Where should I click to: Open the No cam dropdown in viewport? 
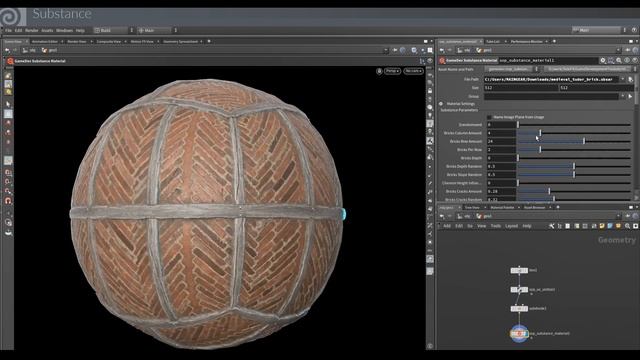click(x=413, y=71)
